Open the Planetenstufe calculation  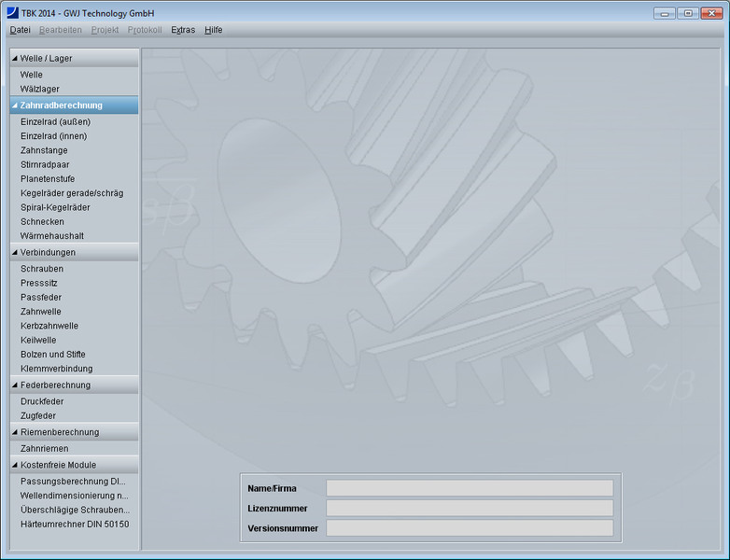point(48,179)
